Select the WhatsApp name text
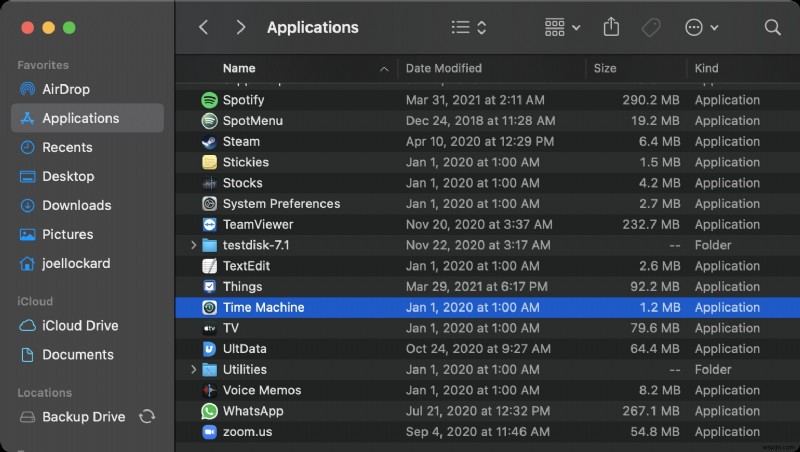 click(253, 411)
